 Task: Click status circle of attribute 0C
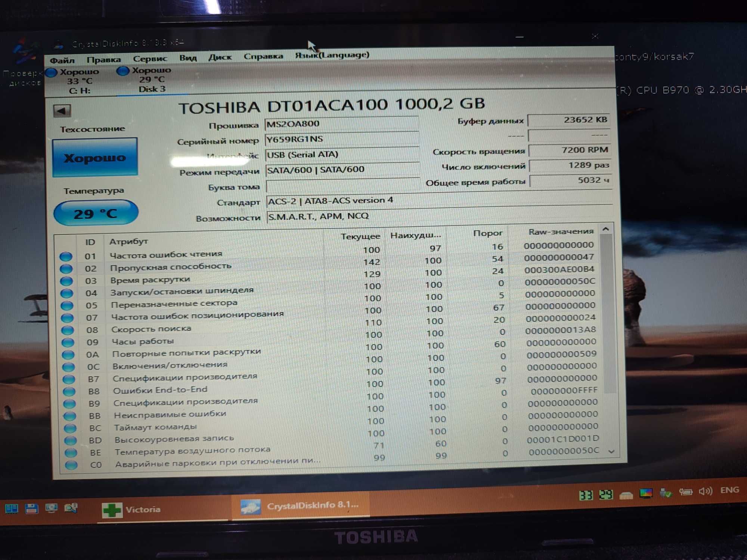pos(68,367)
